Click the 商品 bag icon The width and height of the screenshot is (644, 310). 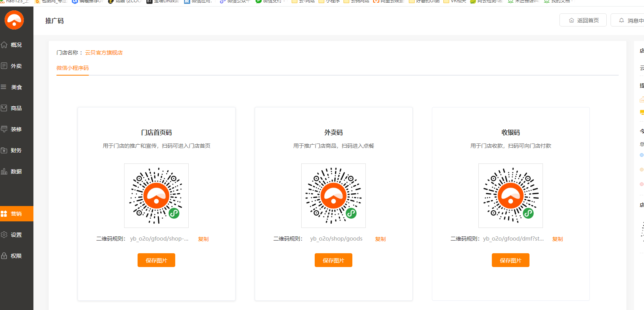click(4, 108)
